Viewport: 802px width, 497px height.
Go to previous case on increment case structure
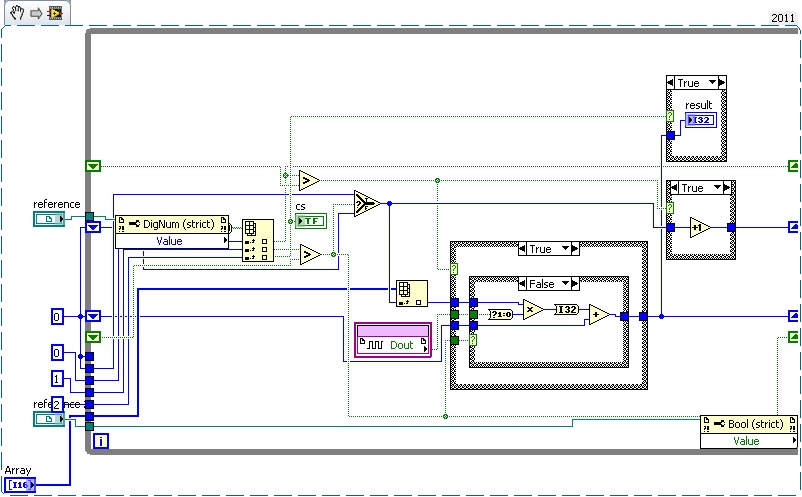pos(673,188)
